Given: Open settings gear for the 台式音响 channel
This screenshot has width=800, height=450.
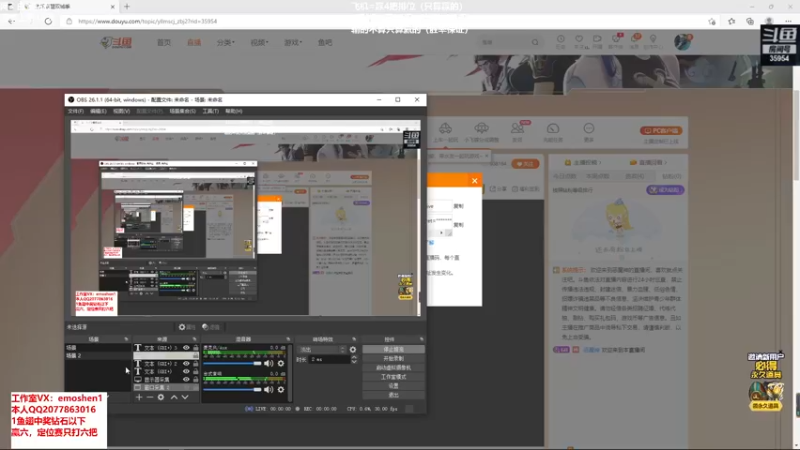Looking at the screenshot, I should click(x=281, y=389).
